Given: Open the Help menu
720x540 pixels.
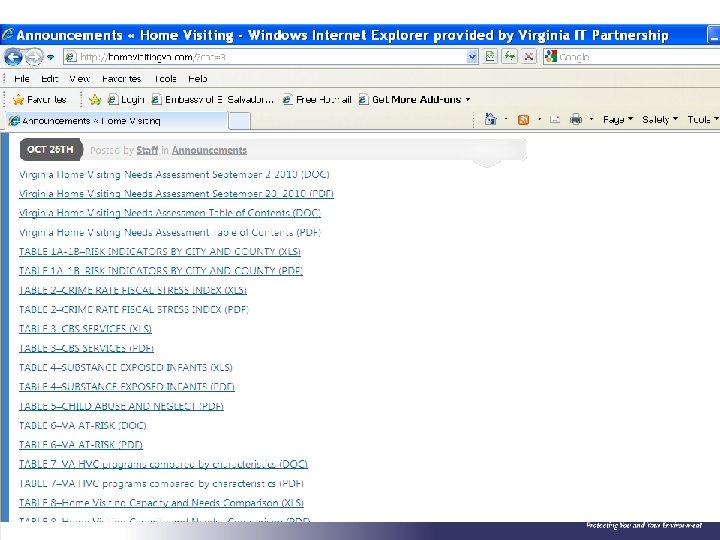Looking at the screenshot, I should pyautogui.click(x=197, y=79).
